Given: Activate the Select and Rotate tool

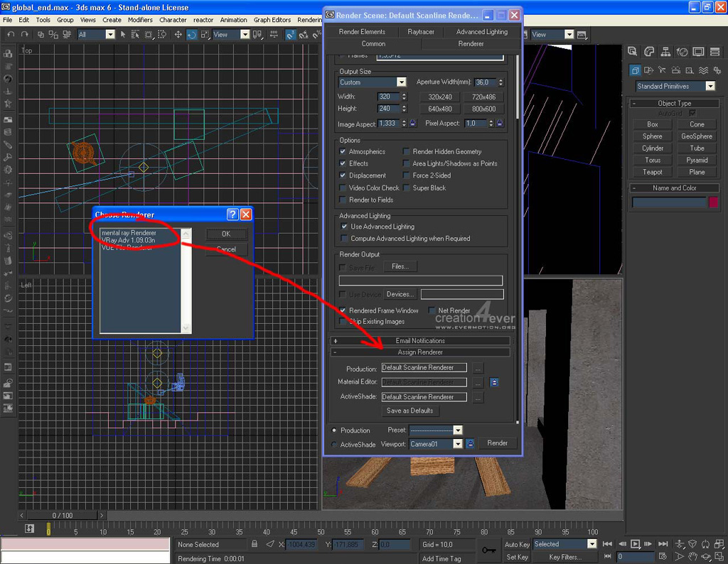Looking at the screenshot, I should [192, 34].
